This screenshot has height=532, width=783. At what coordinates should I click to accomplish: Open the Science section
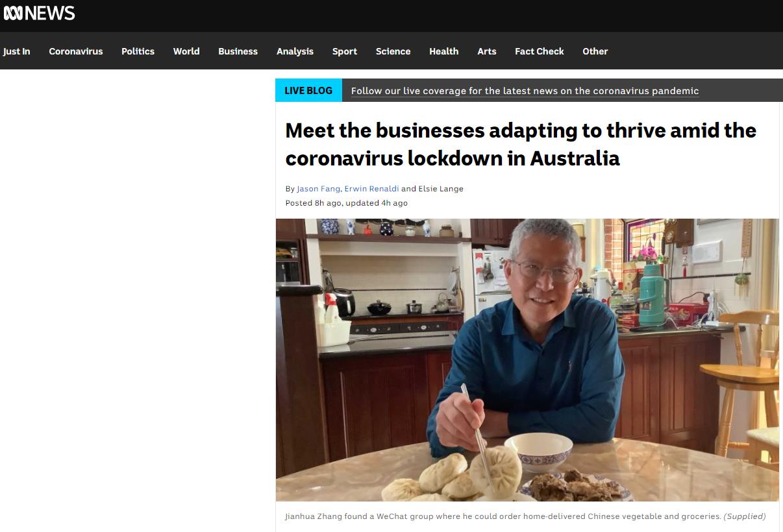point(393,51)
